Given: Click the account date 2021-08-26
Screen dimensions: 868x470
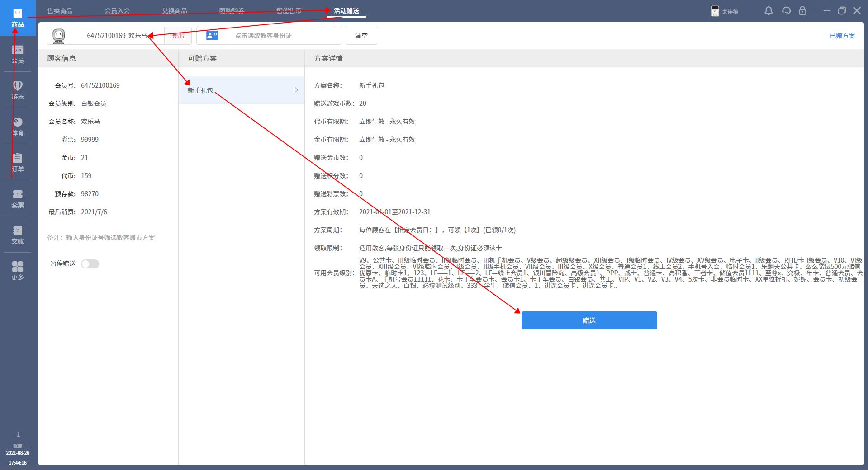Looking at the screenshot, I should point(18,453).
